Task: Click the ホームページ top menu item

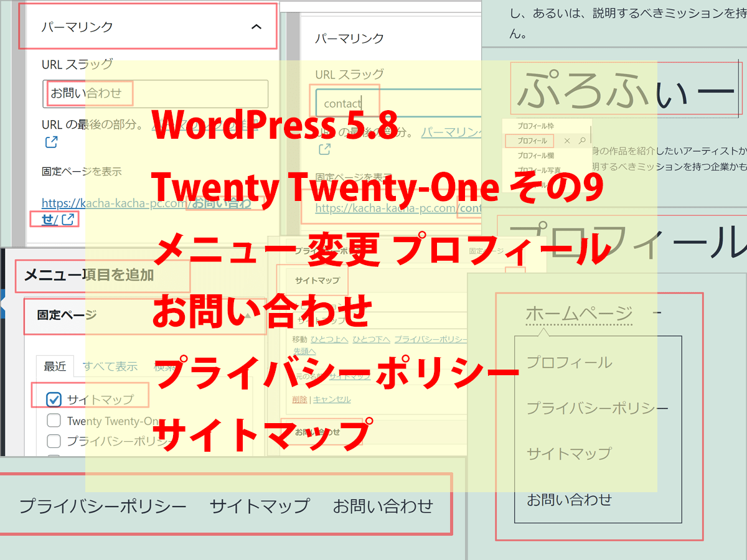Action: coord(580,314)
